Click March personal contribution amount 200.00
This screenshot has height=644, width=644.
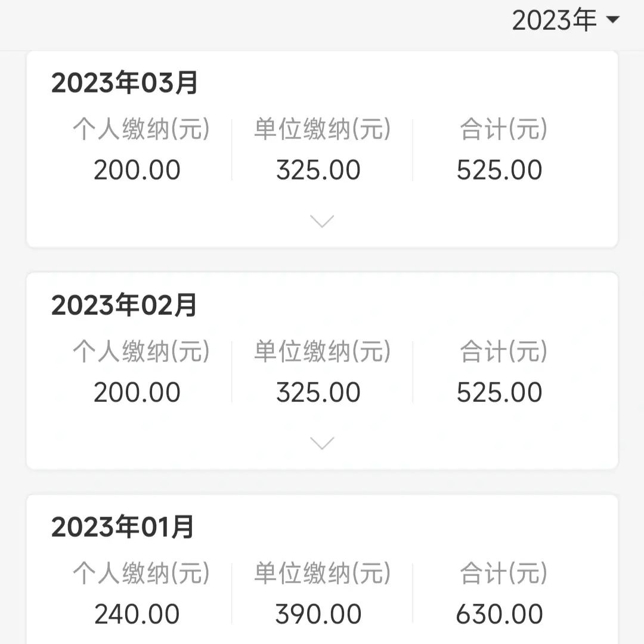[137, 171]
